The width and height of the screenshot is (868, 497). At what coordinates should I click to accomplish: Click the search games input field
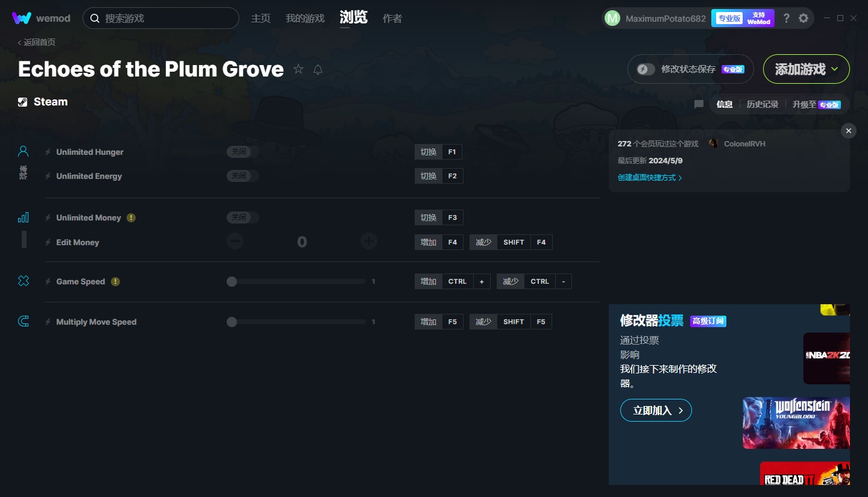161,18
